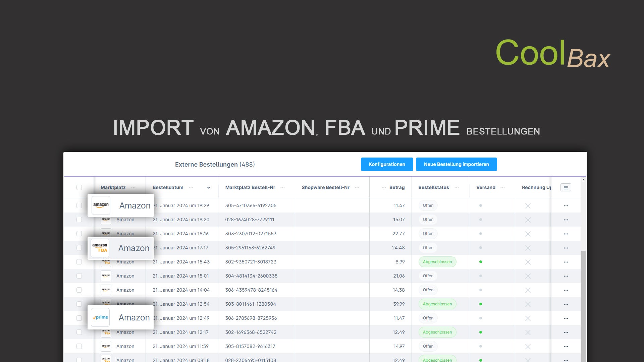
Task: Sort by Marktplatz Bestell-Nr column header
Action: click(x=250, y=187)
